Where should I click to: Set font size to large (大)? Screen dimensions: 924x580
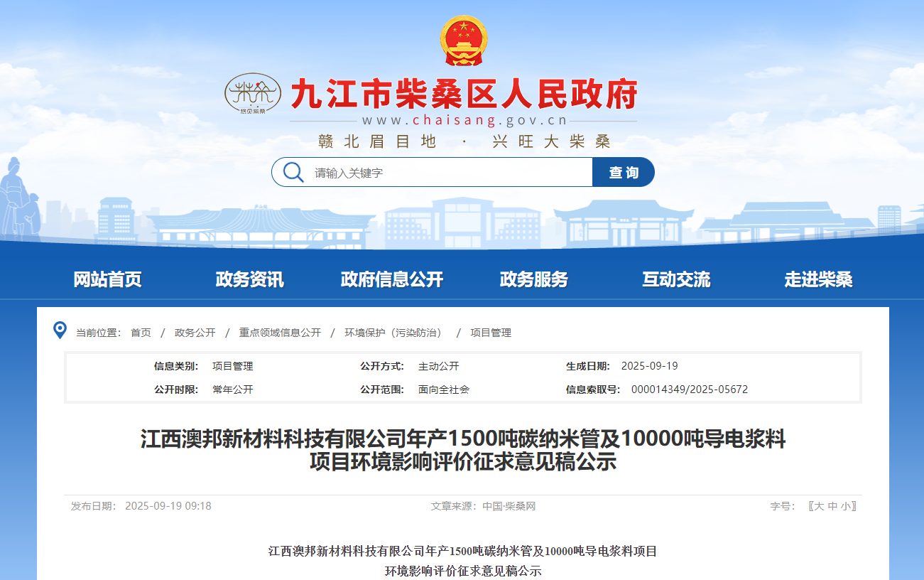(819, 506)
